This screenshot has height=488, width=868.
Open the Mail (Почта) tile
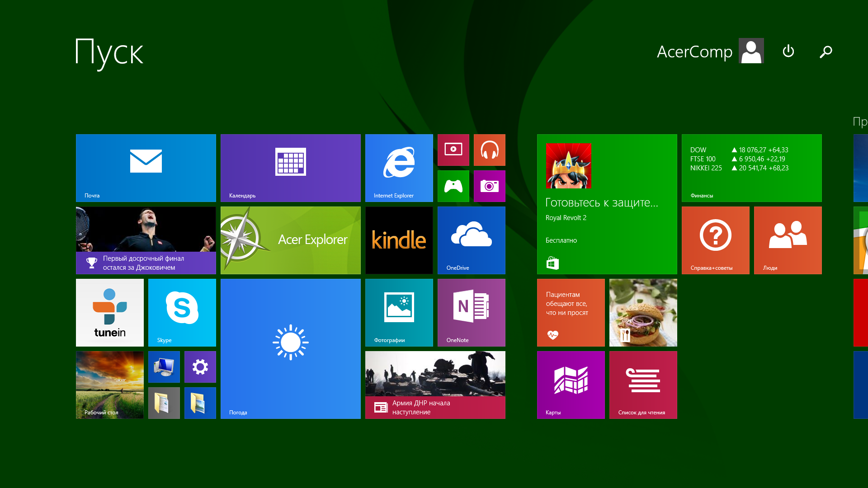[x=146, y=168]
